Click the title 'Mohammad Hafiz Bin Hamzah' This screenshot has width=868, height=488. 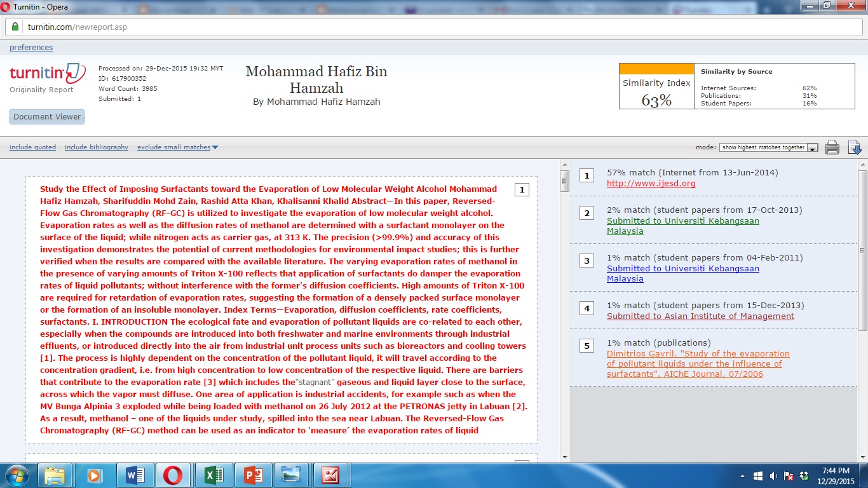(x=316, y=79)
